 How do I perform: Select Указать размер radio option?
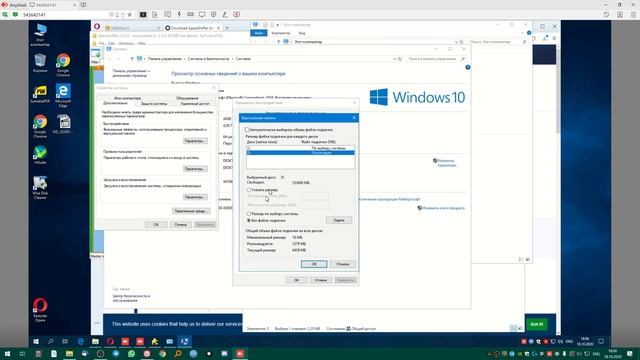pos(249,190)
